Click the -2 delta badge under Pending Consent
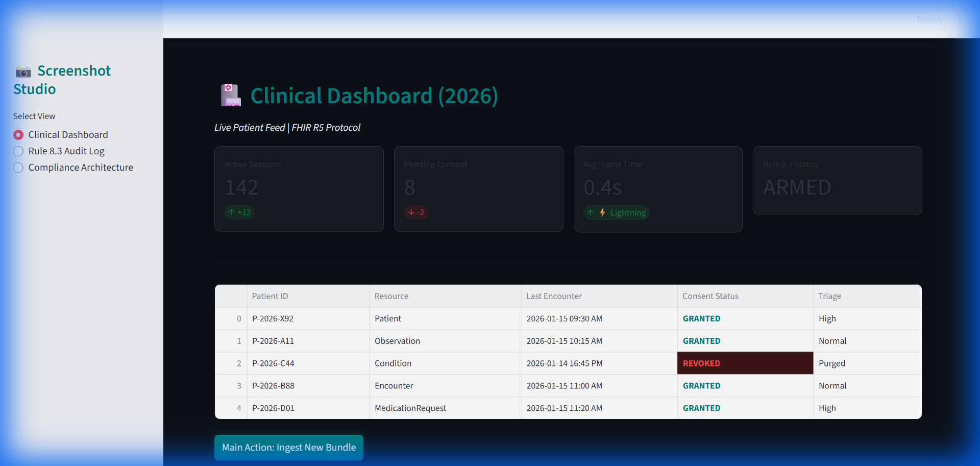980x466 pixels. pyautogui.click(x=416, y=212)
